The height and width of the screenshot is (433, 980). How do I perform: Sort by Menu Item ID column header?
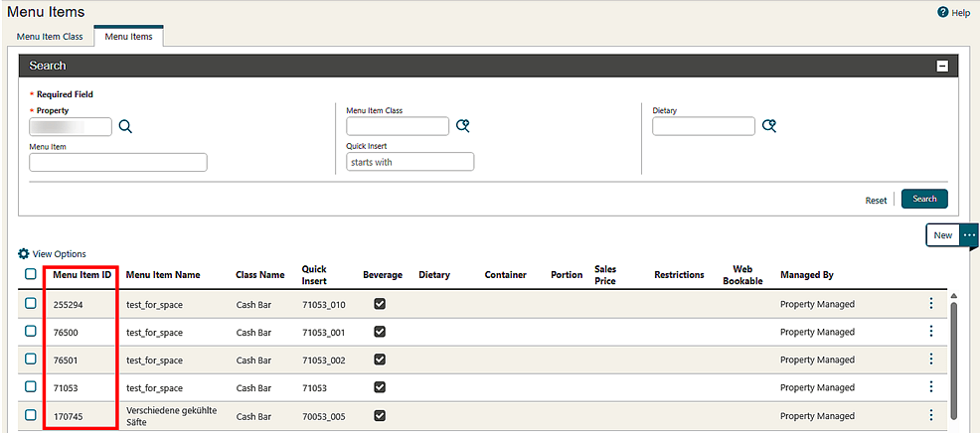[82, 275]
